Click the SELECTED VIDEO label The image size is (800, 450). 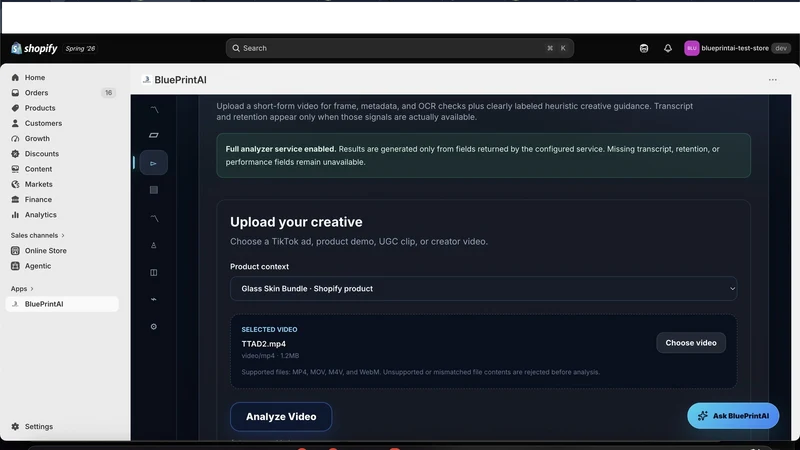269,330
